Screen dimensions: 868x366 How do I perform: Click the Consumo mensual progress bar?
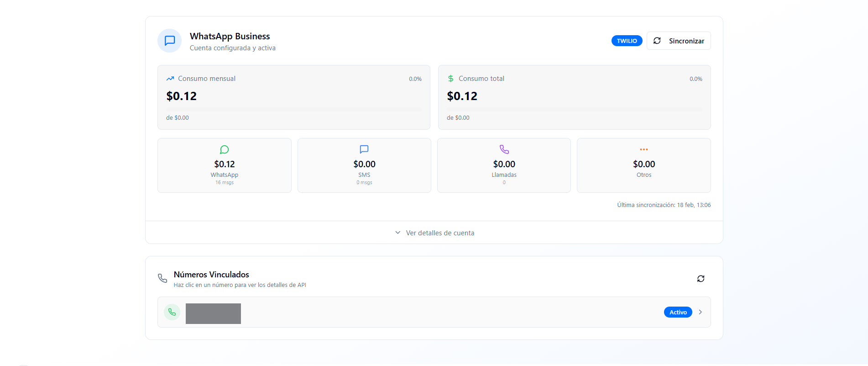[x=294, y=109]
